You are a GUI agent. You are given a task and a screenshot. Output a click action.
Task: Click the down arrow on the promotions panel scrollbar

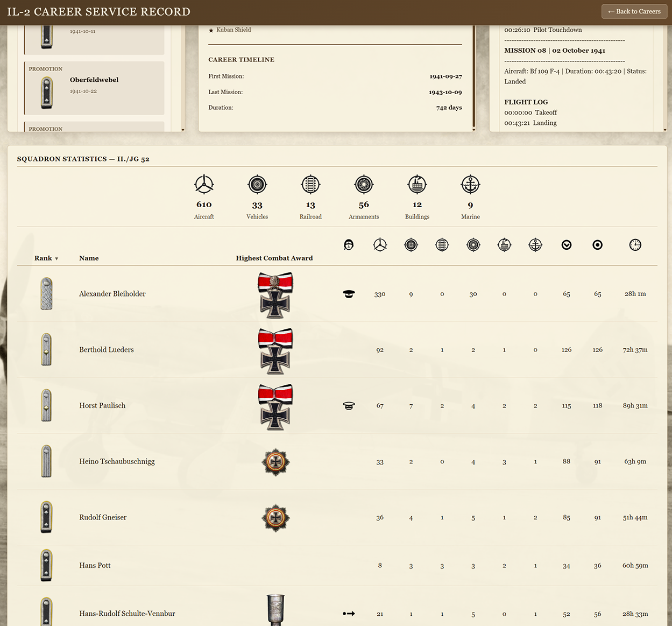click(182, 129)
